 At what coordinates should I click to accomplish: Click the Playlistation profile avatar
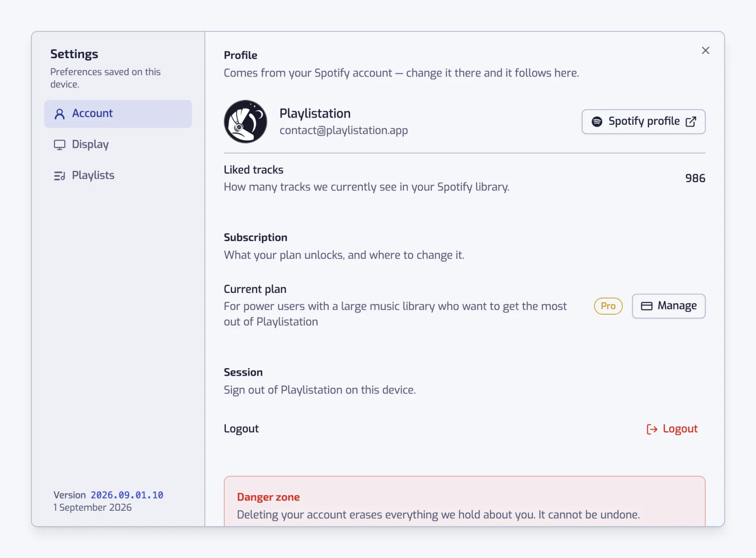tap(245, 121)
